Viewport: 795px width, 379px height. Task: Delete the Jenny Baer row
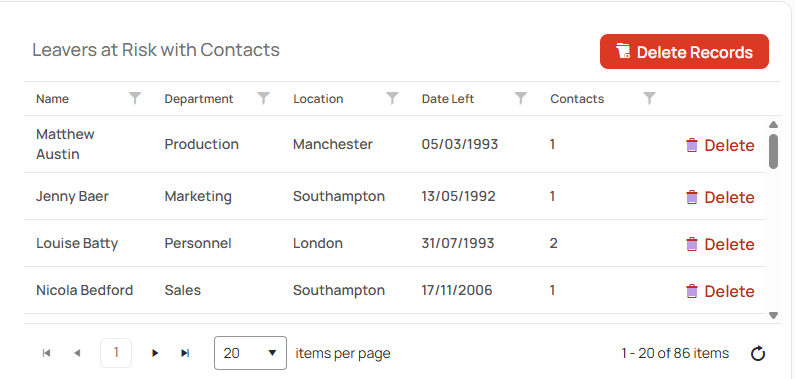click(x=720, y=197)
